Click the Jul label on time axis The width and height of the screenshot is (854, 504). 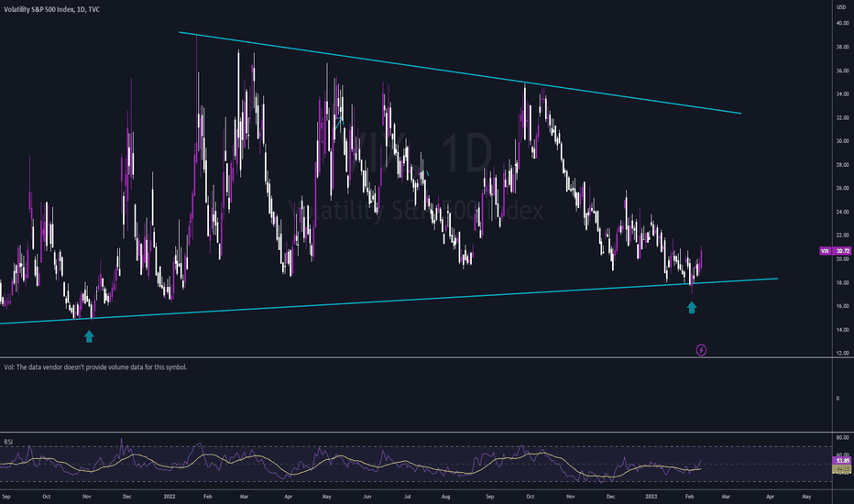[x=407, y=497]
